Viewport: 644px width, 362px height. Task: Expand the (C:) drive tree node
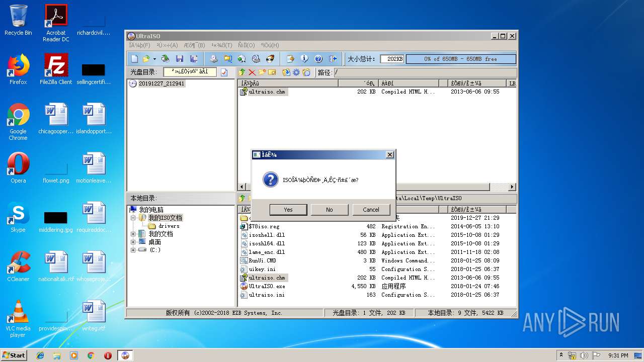(133, 250)
